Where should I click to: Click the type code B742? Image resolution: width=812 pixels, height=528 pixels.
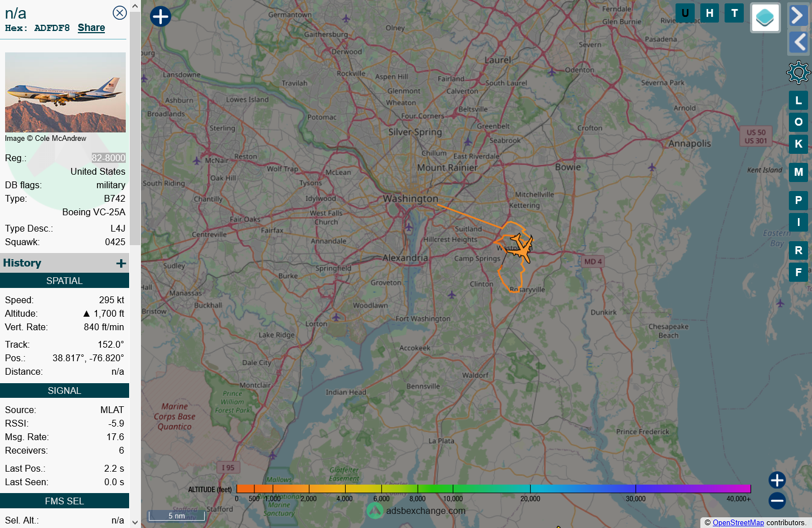click(x=115, y=198)
